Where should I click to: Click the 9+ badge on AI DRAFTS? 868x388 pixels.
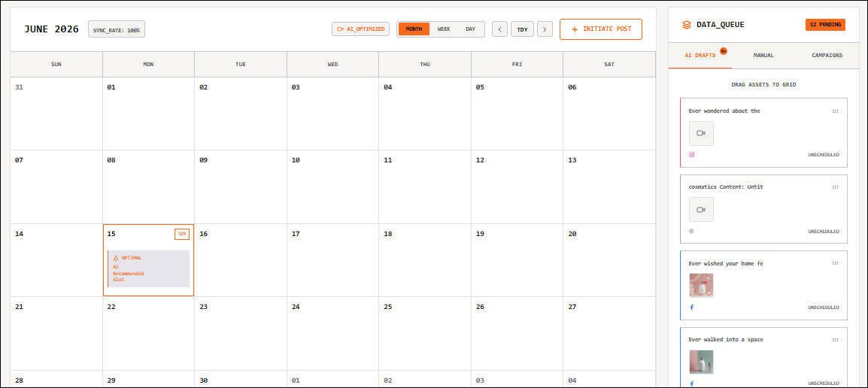(x=724, y=51)
